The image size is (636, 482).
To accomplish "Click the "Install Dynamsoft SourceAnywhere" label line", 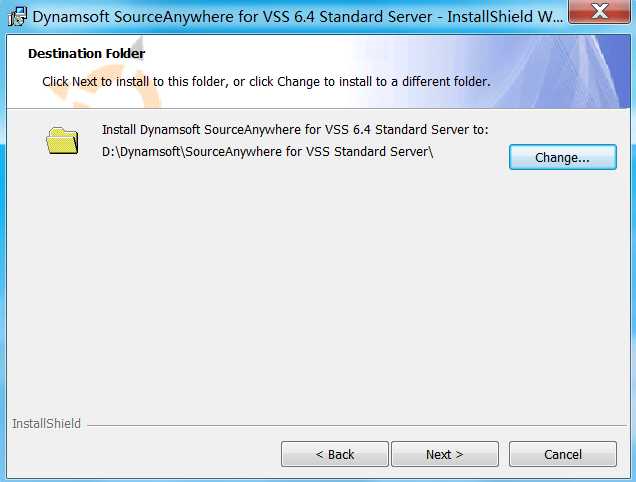I will pyautogui.click(x=294, y=130).
